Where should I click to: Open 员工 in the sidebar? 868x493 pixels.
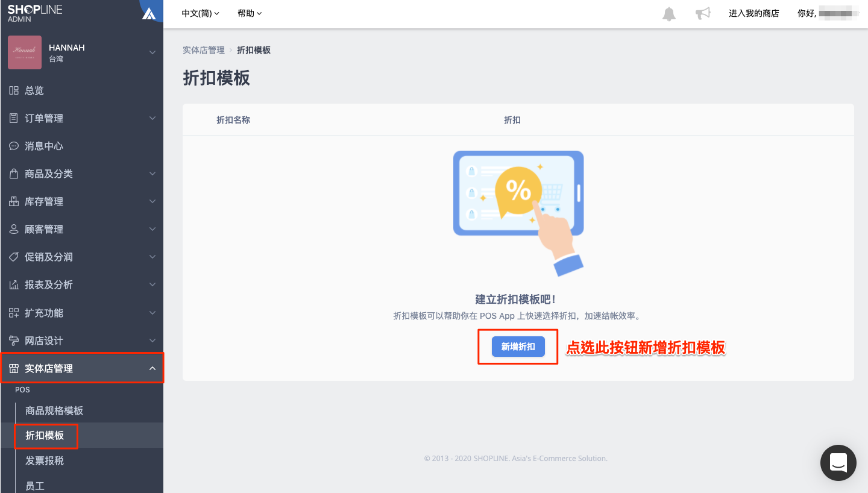(x=35, y=486)
